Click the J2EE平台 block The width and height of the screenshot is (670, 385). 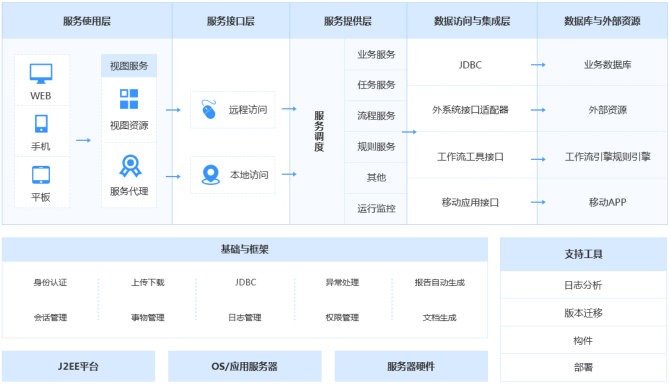point(79,366)
